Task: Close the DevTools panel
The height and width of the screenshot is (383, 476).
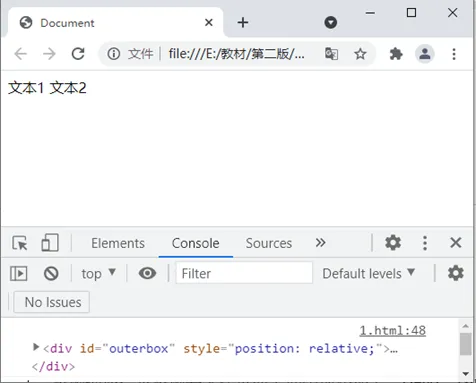Action: 456,243
